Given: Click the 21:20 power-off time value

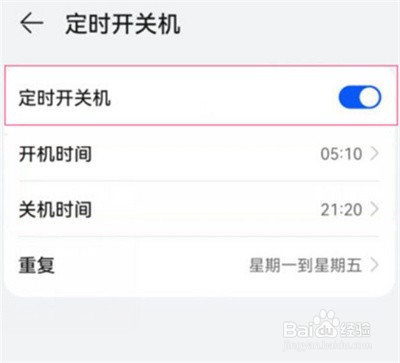Looking at the screenshot, I should (x=341, y=210).
